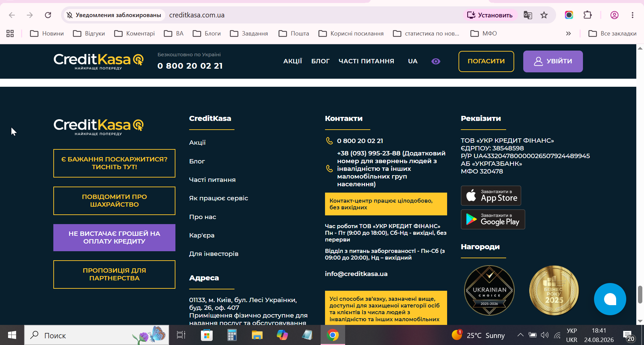Screen dimensions: 644x345
Task: Open the App Store download badge
Action: coord(491,196)
